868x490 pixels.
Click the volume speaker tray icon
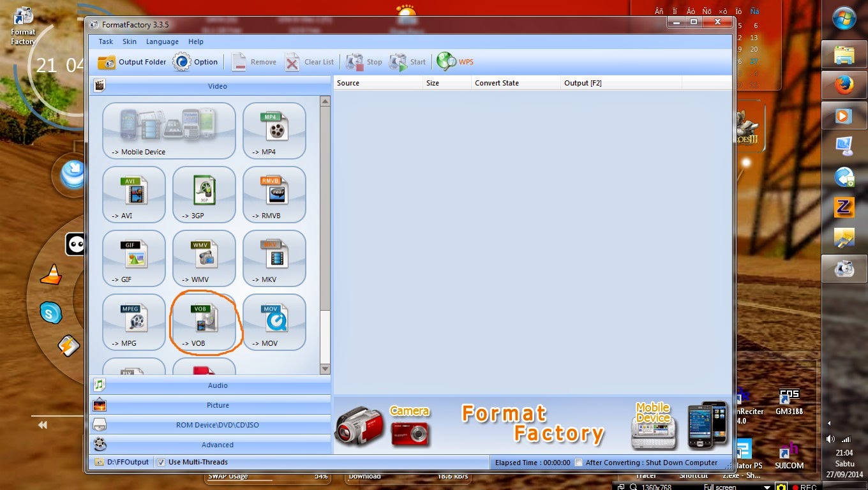pyautogui.click(x=830, y=439)
